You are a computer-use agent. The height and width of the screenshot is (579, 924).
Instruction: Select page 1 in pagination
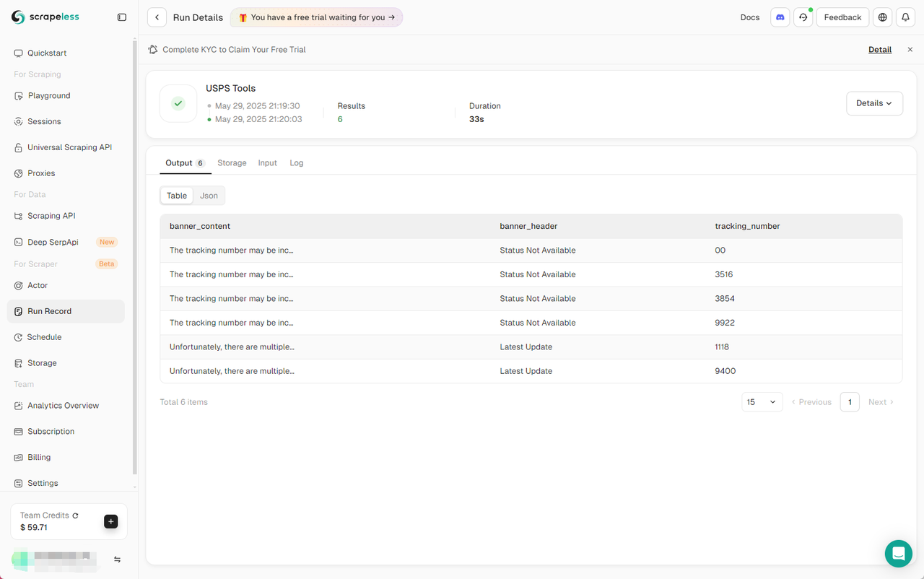pyautogui.click(x=850, y=402)
